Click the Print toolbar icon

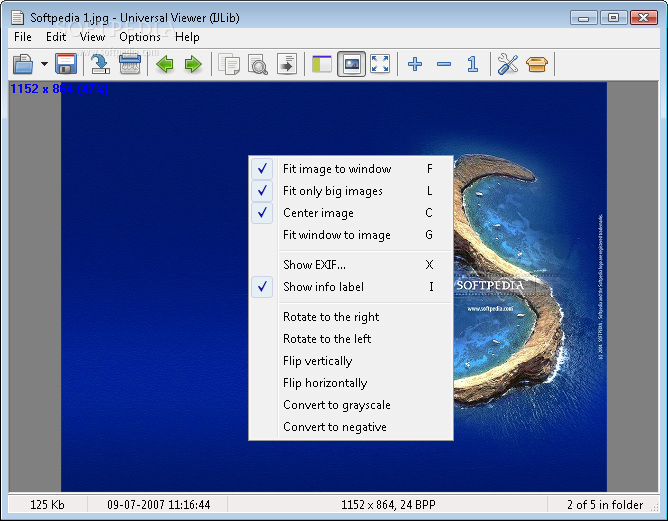tap(130, 64)
